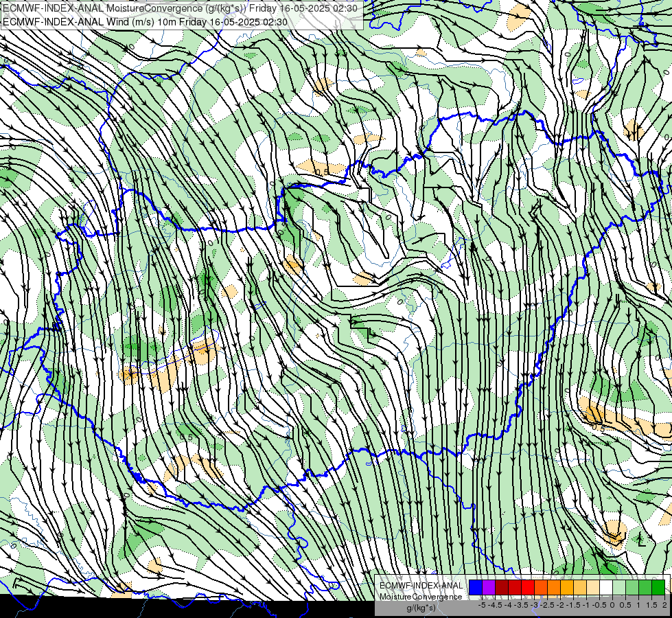Click the light orange swatch between -1.5 and -1
Viewport: 672px width, 618px height.
pyautogui.click(x=580, y=587)
